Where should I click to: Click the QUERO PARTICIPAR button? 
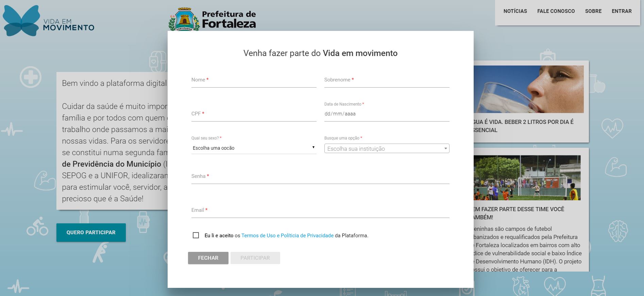(91, 233)
